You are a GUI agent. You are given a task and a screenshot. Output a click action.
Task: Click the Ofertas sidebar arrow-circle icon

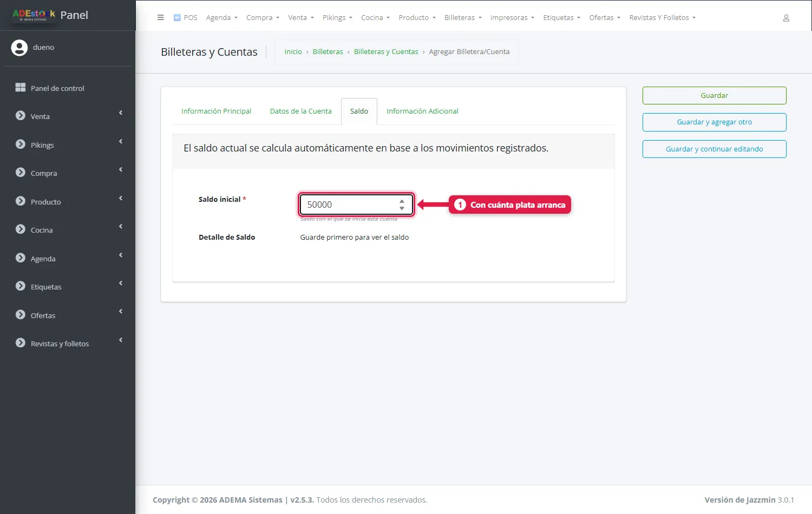pyautogui.click(x=21, y=315)
